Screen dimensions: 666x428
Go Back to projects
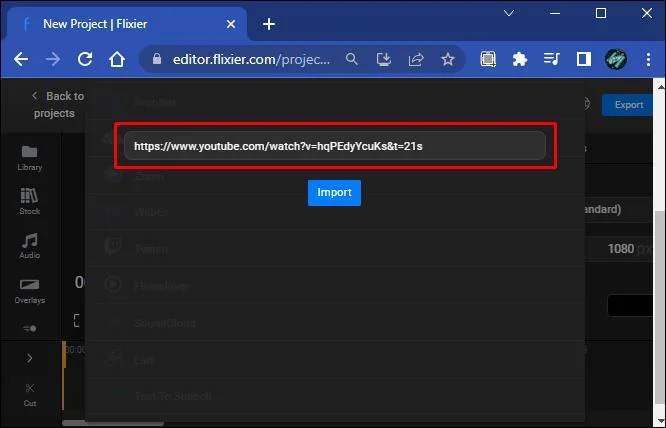[58, 104]
